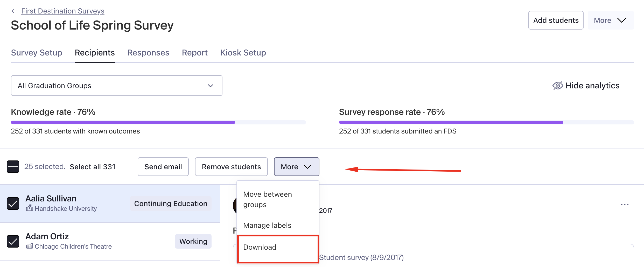Open the three-dot options menu on the right

[x=625, y=204]
